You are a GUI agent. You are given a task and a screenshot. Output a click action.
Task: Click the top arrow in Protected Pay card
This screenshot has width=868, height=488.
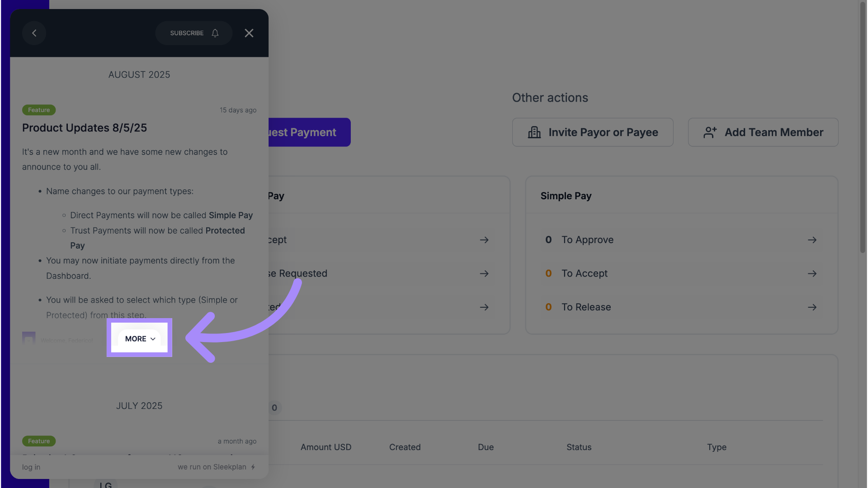click(x=484, y=240)
